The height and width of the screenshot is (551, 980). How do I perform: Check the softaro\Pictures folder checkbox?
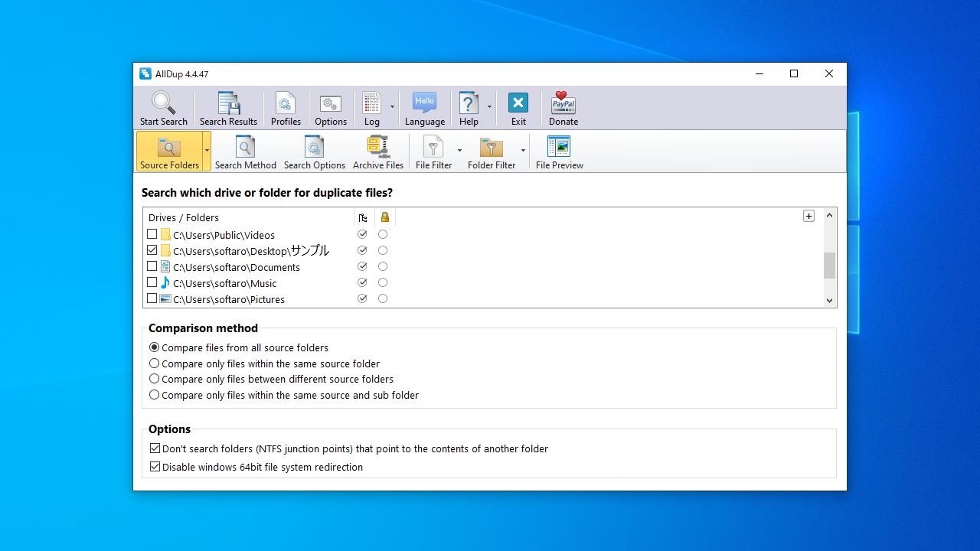coord(152,298)
